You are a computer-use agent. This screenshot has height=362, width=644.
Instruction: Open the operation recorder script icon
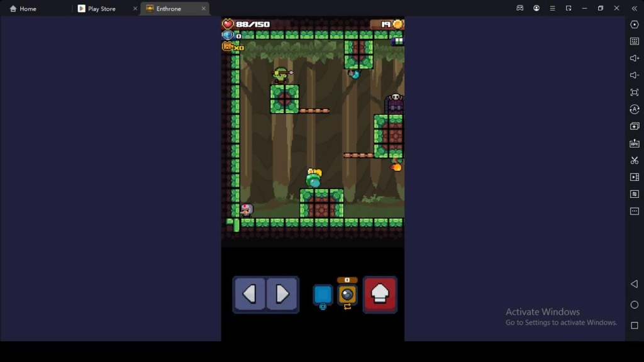[x=635, y=194]
